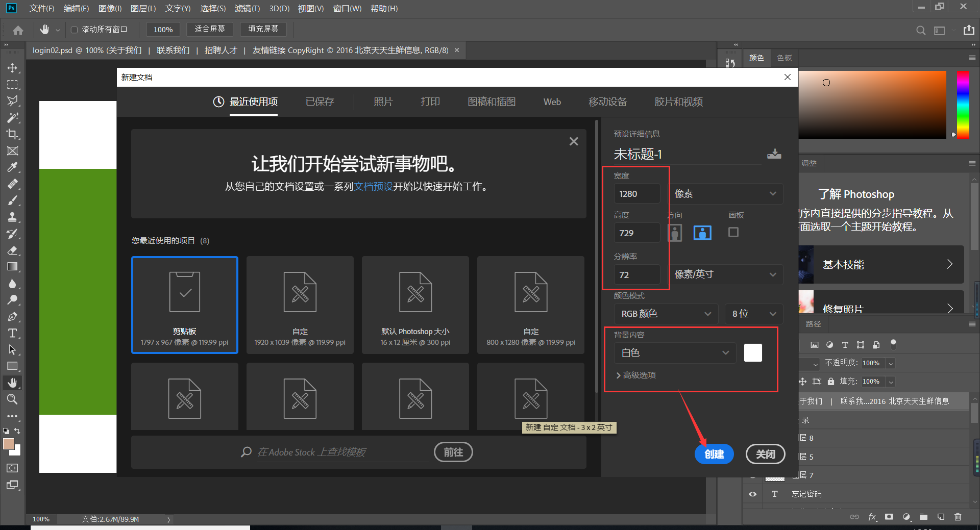Open the width units dropdown 像素
Image resolution: width=980 pixels, height=530 pixels.
click(726, 194)
